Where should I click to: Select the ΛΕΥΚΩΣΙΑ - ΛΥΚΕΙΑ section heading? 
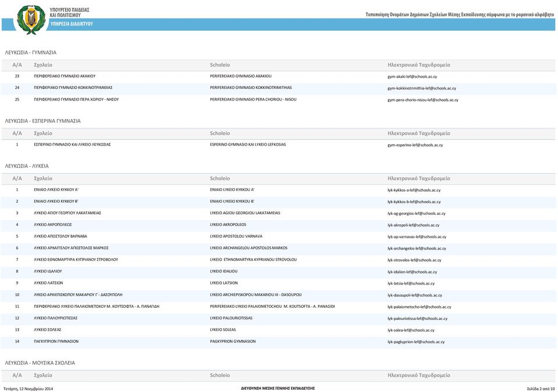(27, 166)
